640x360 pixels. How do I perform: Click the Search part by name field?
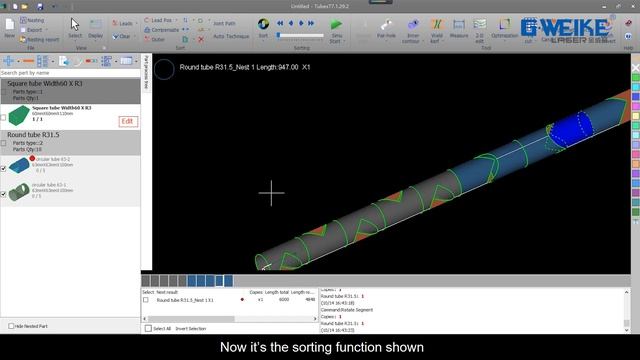pos(70,73)
